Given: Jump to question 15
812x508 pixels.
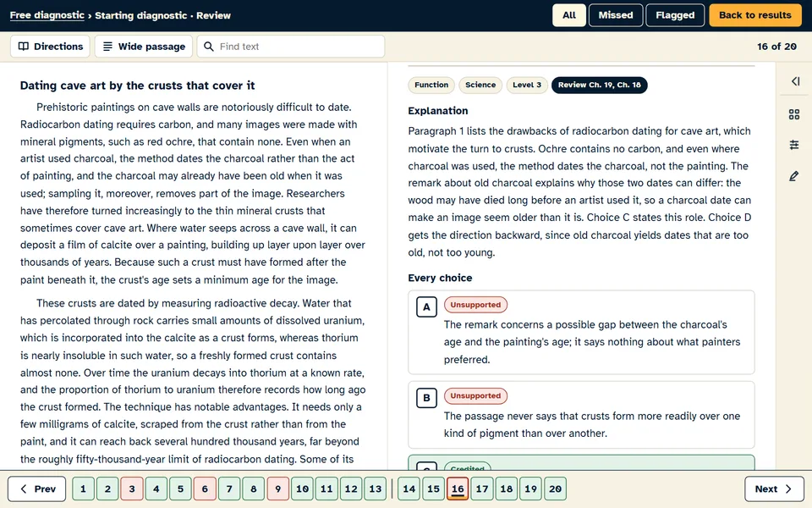Looking at the screenshot, I should (433, 489).
